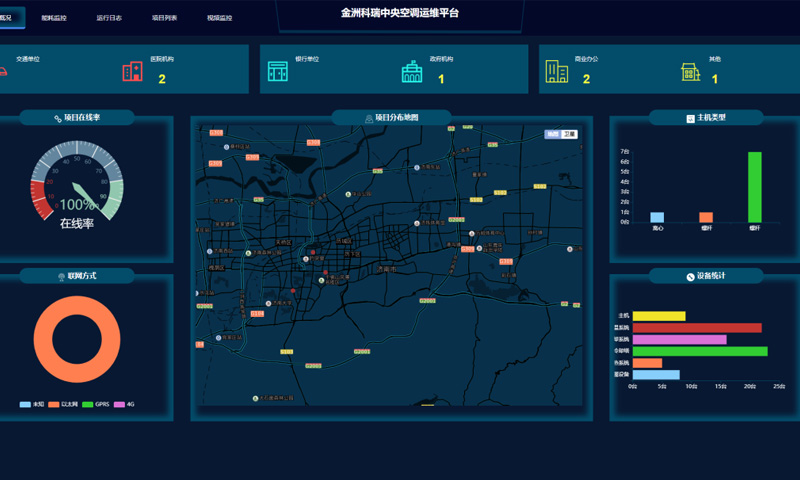Viewport: 800px width, 480px height.
Task: Click the bank unit storefront icon
Action: click(277, 72)
